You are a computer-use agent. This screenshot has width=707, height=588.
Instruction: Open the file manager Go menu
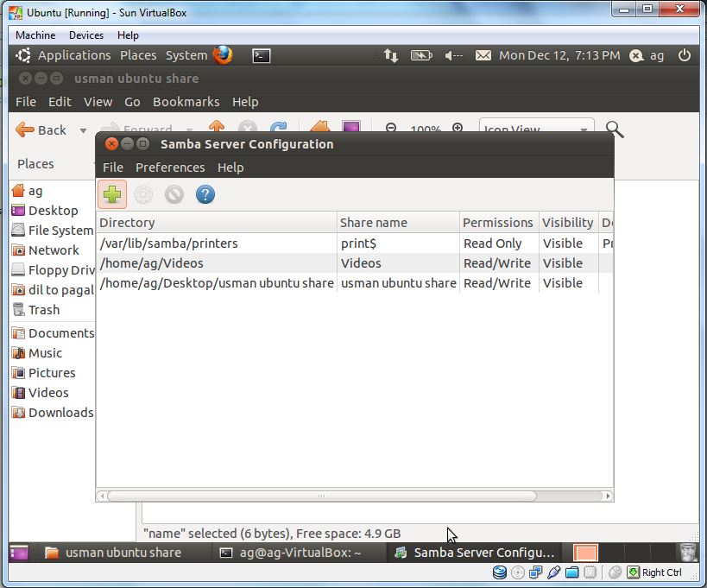(x=132, y=102)
